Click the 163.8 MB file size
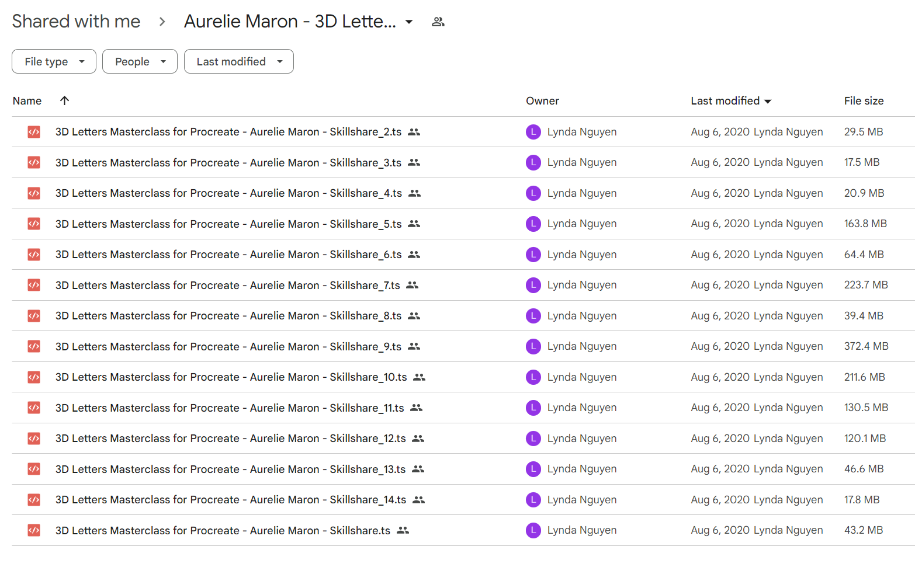This screenshot has height=588, width=915. click(865, 224)
